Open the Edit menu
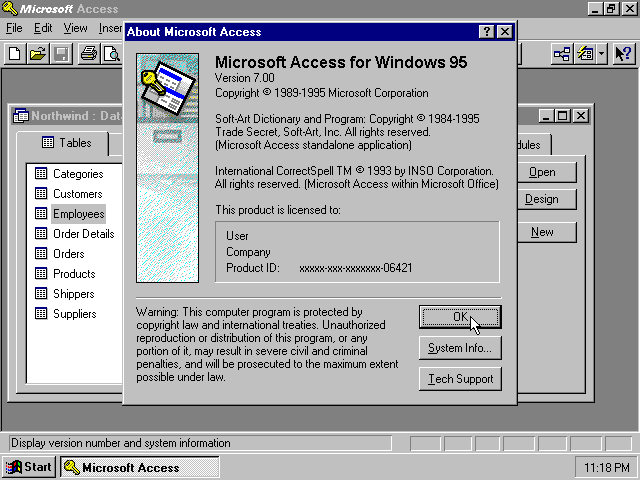 click(x=42, y=28)
